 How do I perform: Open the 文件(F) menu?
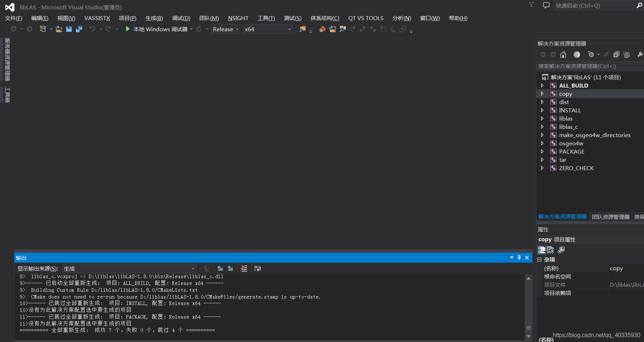(14, 18)
